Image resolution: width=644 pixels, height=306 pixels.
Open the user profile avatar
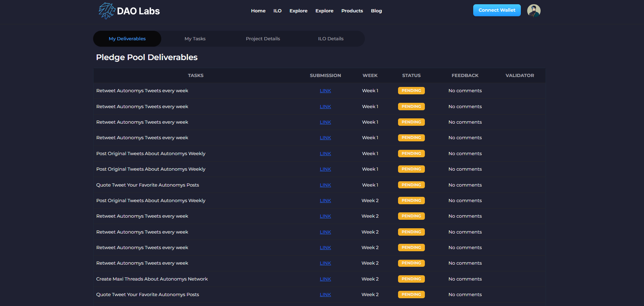[534, 11]
